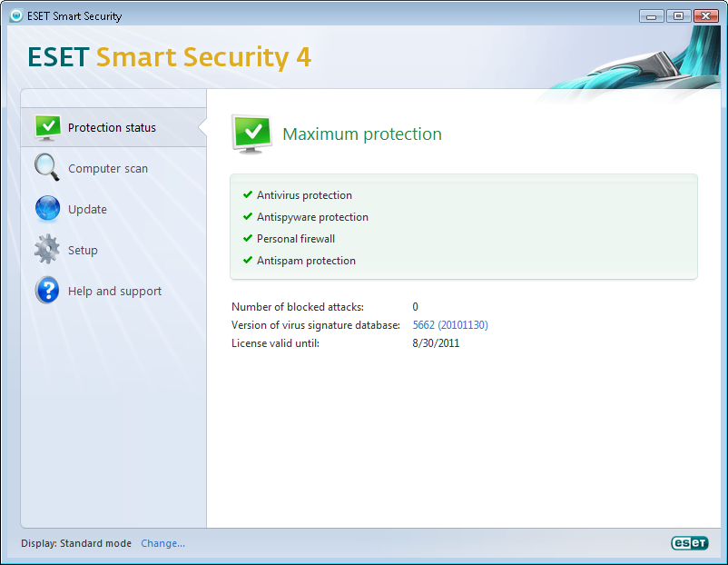Click the Protection status monitor icon in sidebar

point(47,127)
